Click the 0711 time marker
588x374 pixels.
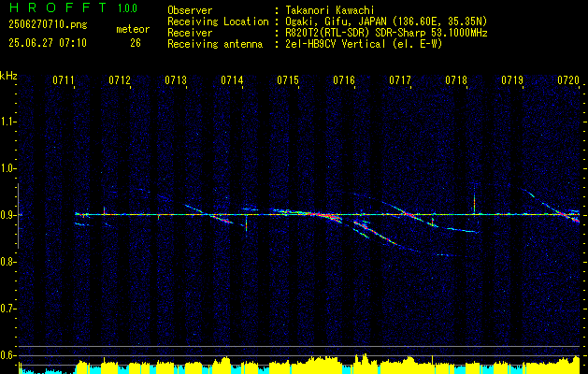pos(63,80)
